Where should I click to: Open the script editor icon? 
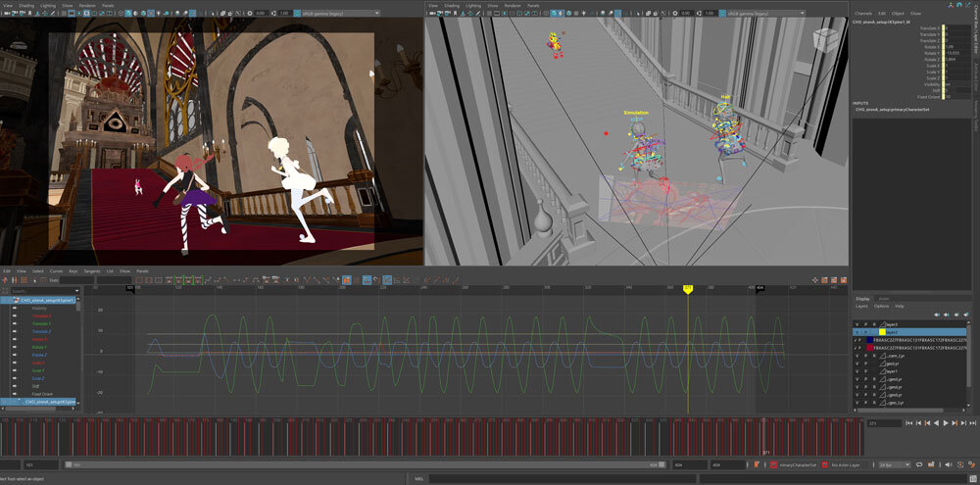973,478
